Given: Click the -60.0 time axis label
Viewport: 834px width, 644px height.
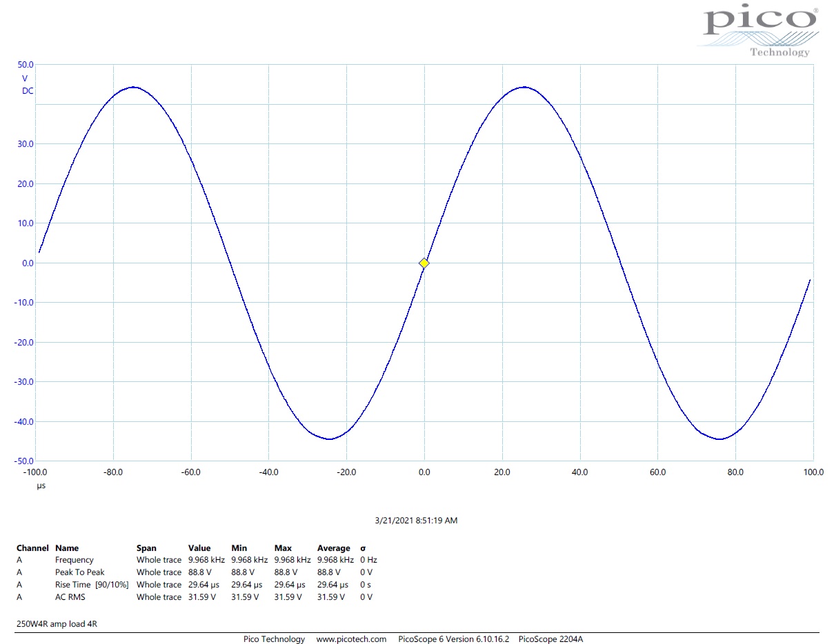Looking at the screenshot, I should 191,472.
